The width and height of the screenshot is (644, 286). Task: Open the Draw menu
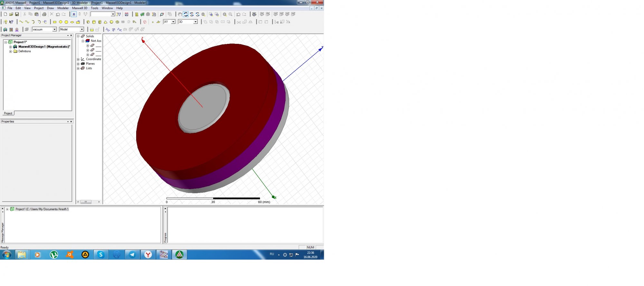pyautogui.click(x=51, y=8)
